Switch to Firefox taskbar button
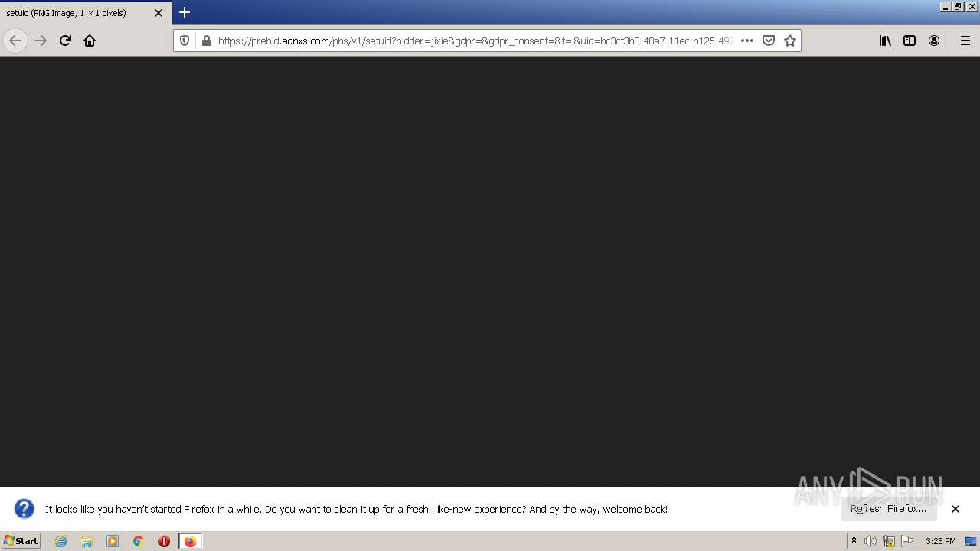 click(190, 541)
